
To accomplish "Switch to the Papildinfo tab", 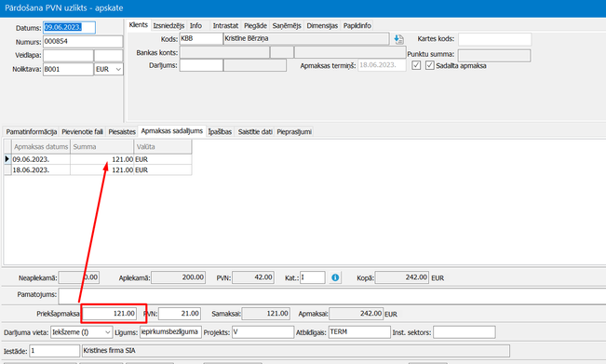I will 357,25.
